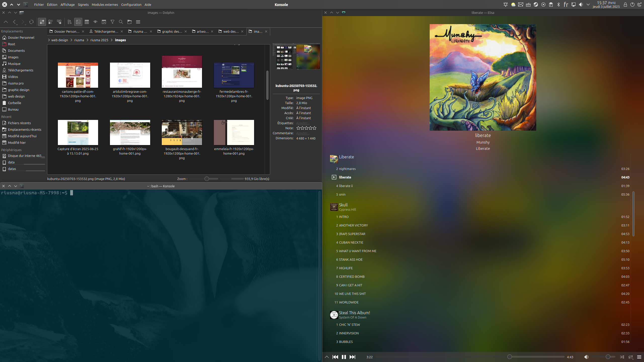Go back in Dolphin navigation history
This screenshot has height=362, width=644.
(x=14, y=22)
